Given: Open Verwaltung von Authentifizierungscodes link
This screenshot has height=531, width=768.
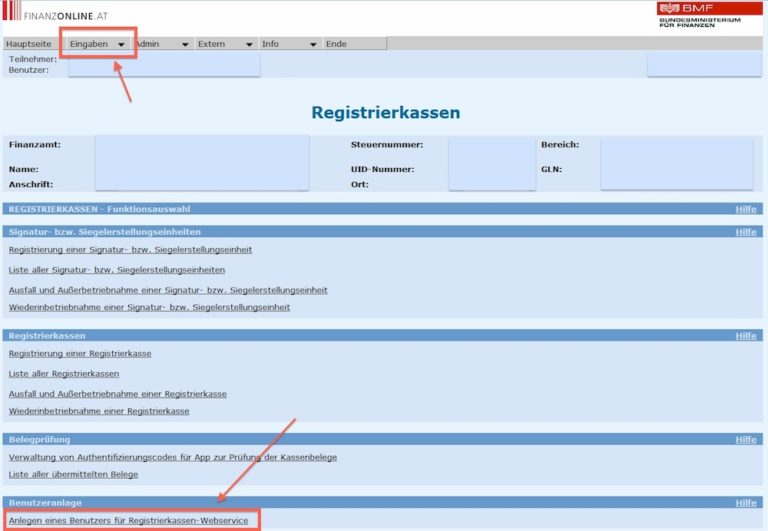Looking at the screenshot, I should (x=173, y=457).
